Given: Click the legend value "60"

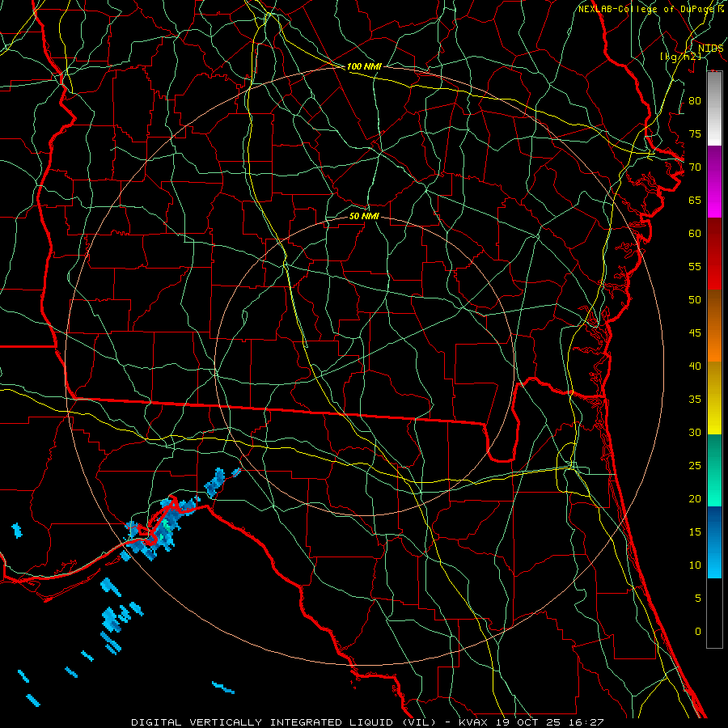Looking at the screenshot, I should click(x=695, y=234).
